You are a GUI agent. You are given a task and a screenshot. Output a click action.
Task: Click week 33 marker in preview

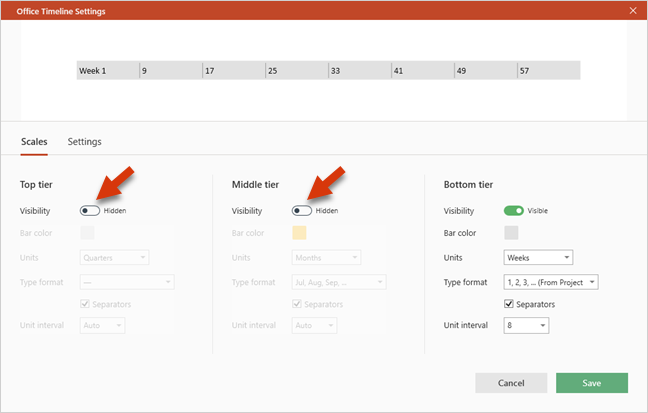click(x=336, y=71)
